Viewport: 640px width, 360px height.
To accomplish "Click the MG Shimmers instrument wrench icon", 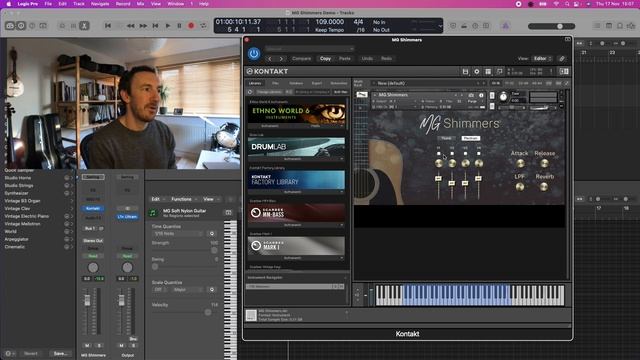I will click(362, 95).
